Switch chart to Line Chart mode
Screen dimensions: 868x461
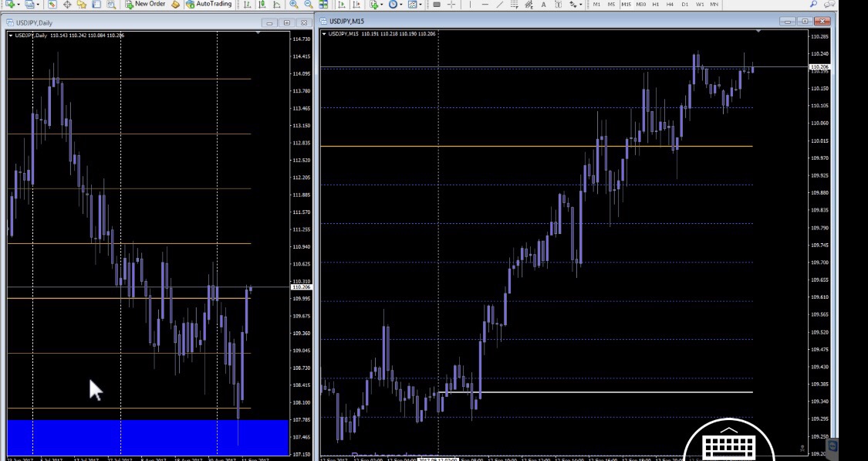[x=277, y=4]
